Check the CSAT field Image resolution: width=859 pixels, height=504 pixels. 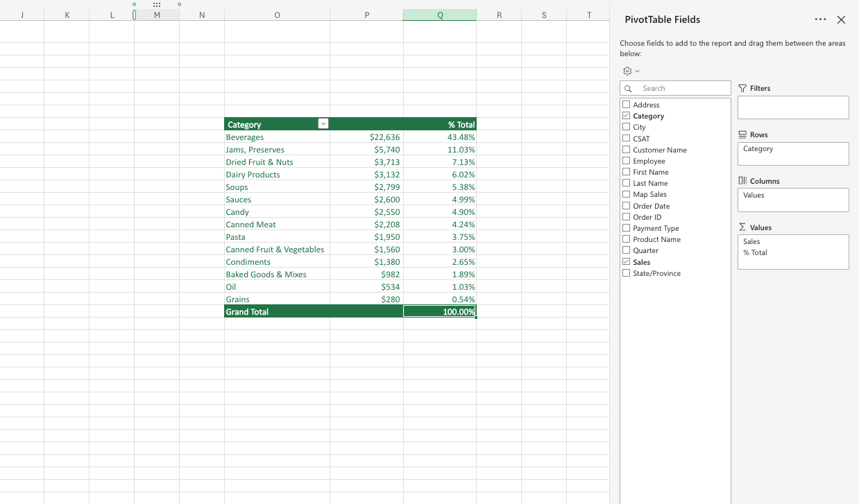(x=627, y=139)
